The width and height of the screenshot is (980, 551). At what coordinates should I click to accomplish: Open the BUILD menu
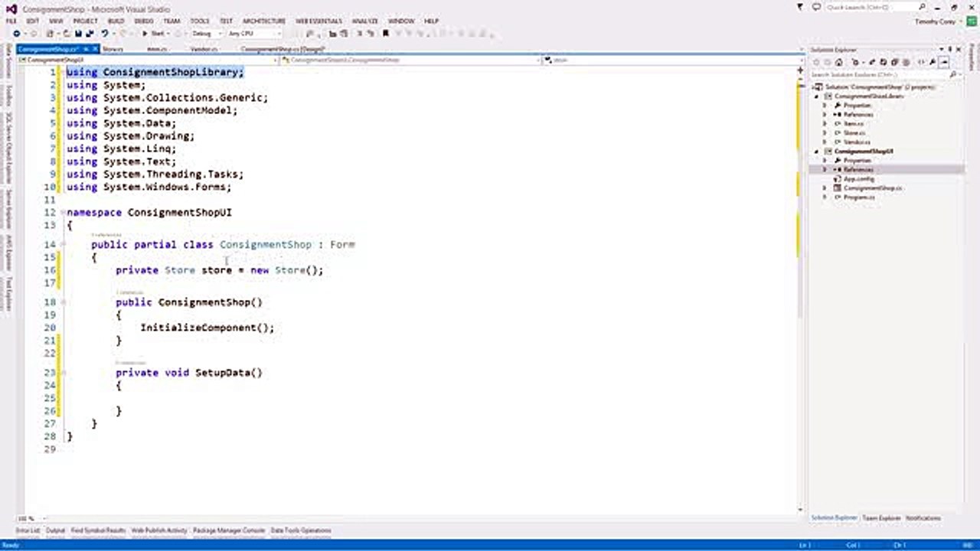click(x=116, y=21)
